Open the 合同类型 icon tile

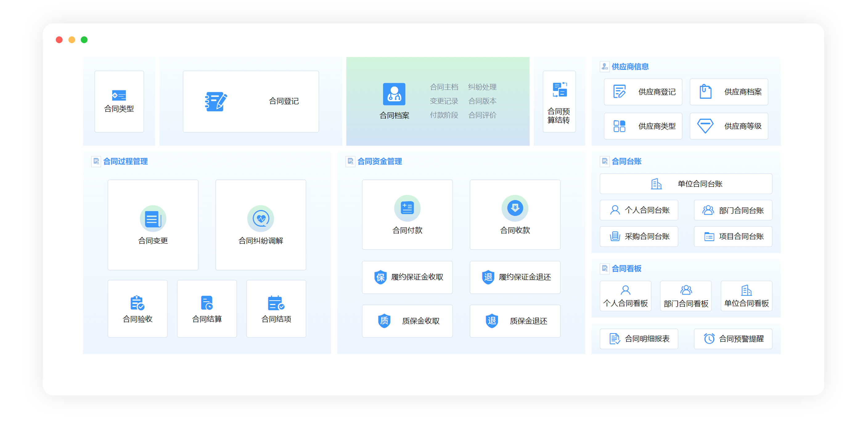coord(119,96)
